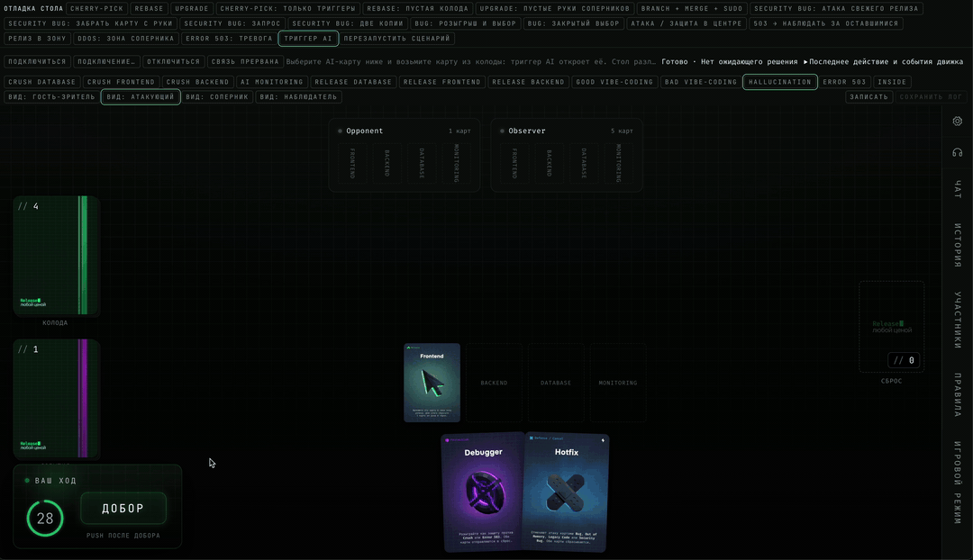Viewport: 973px width, 560px height.
Task: Open the ЧАТ side panel tab
Action: coord(958,189)
